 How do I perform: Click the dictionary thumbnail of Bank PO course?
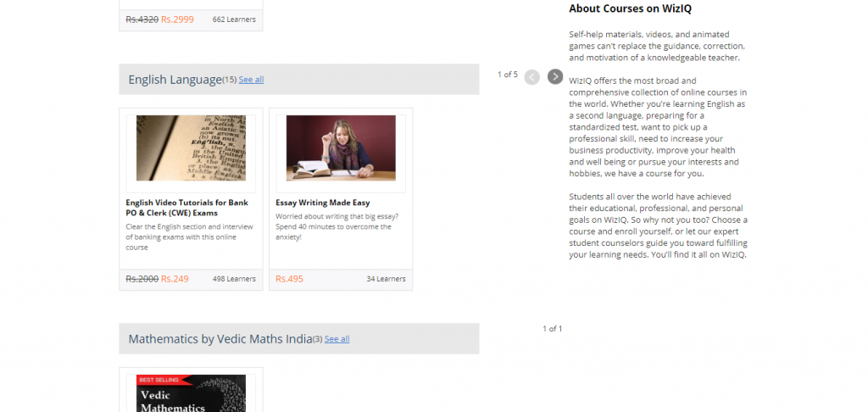(x=191, y=148)
